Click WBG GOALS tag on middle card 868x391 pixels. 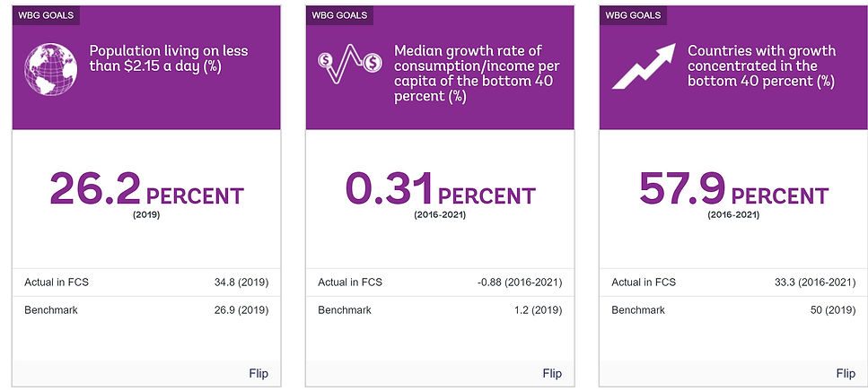[x=339, y=15]
